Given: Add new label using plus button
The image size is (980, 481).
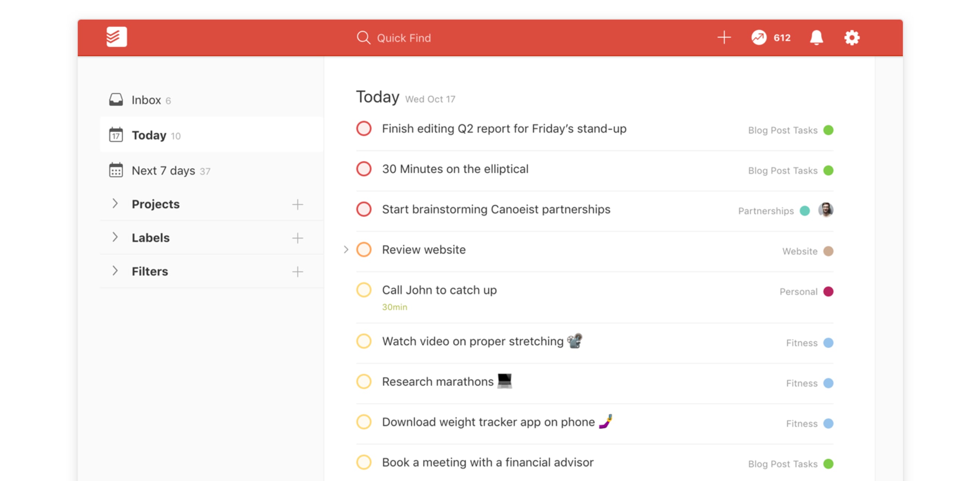Looking at the screenshot, I should (298, 237).
